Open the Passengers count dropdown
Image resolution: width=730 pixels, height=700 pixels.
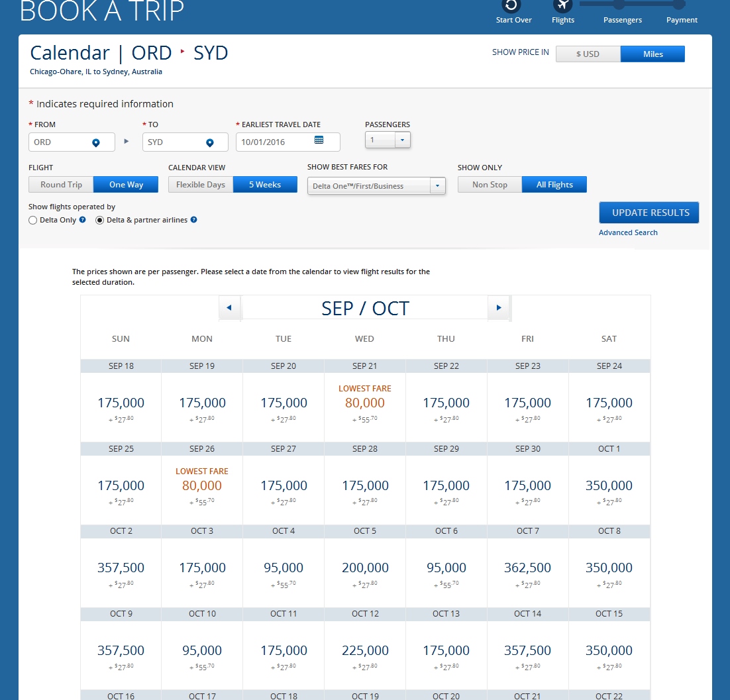click(403, 140)
